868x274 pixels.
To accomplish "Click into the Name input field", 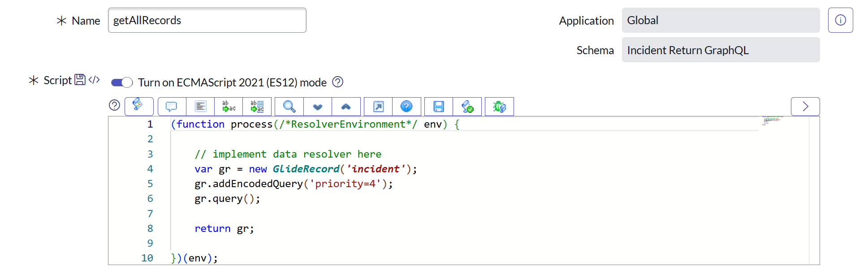I will pyautogui.click(x=207, y=20).
